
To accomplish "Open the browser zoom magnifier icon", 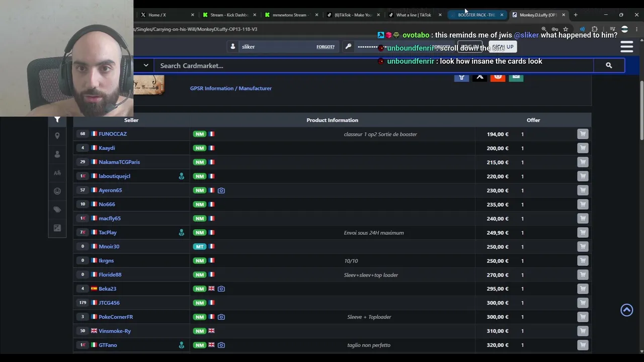I will [544, 29].
